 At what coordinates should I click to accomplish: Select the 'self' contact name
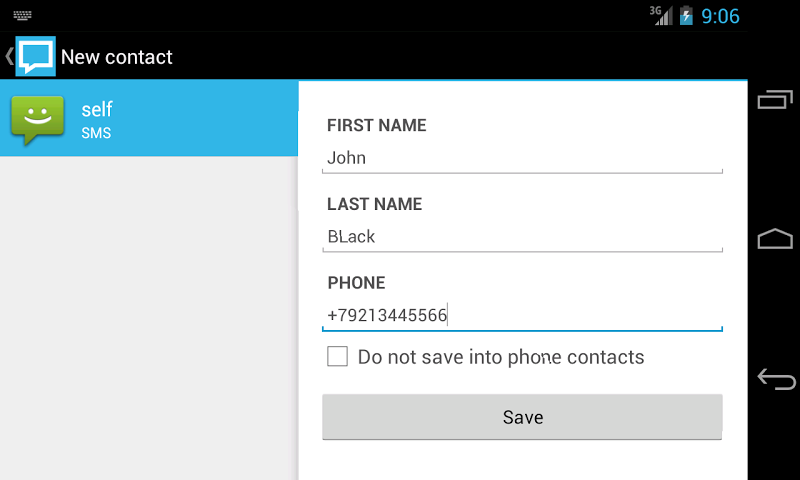[x=97, y=110]
